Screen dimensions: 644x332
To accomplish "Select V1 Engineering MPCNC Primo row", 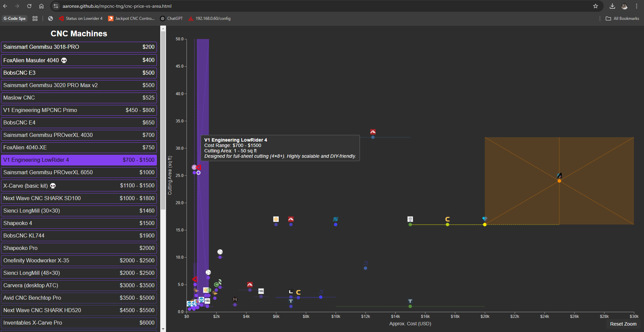I will (79, 110).
